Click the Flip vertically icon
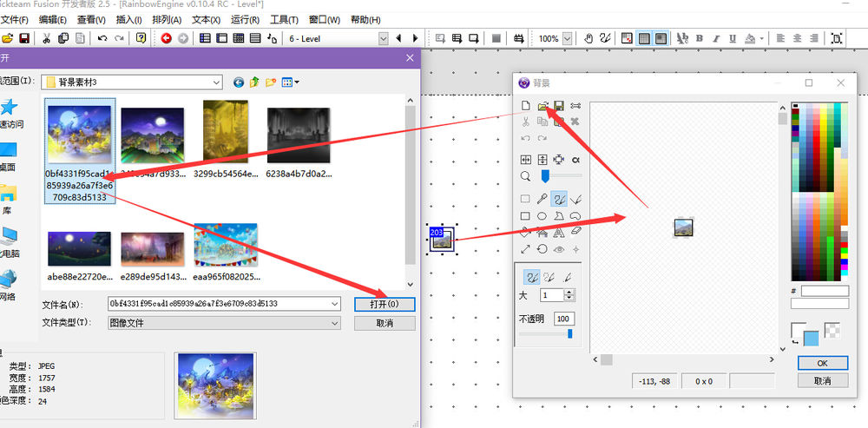 coord(542,160)
